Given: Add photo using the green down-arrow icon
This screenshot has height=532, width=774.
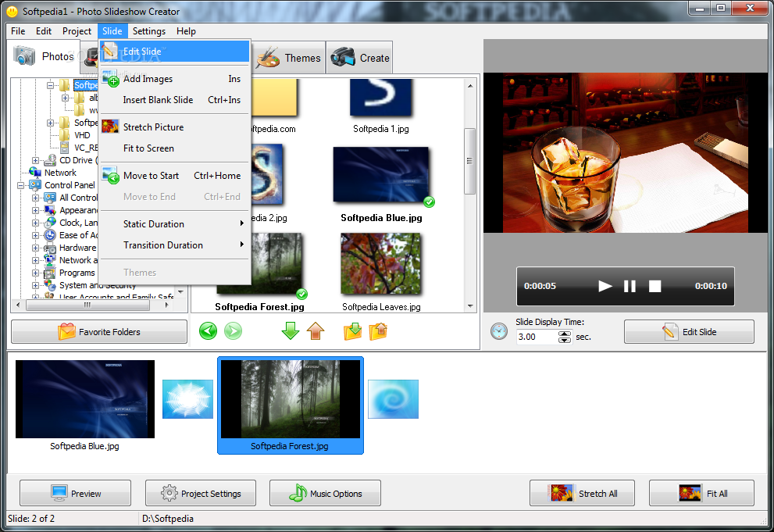Looking at the screenshot, I should [x=290, y=332].
